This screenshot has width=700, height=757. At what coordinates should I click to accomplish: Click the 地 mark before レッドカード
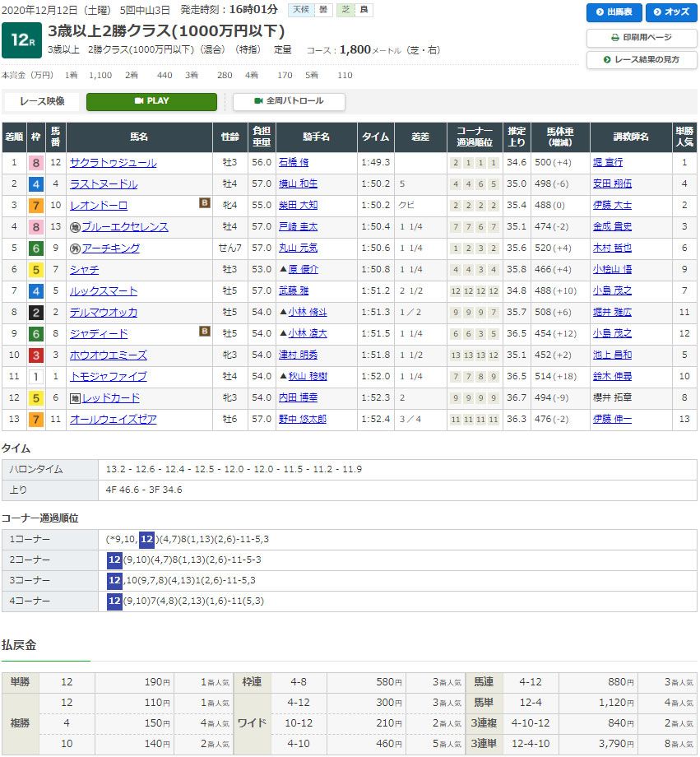(75, 398)
